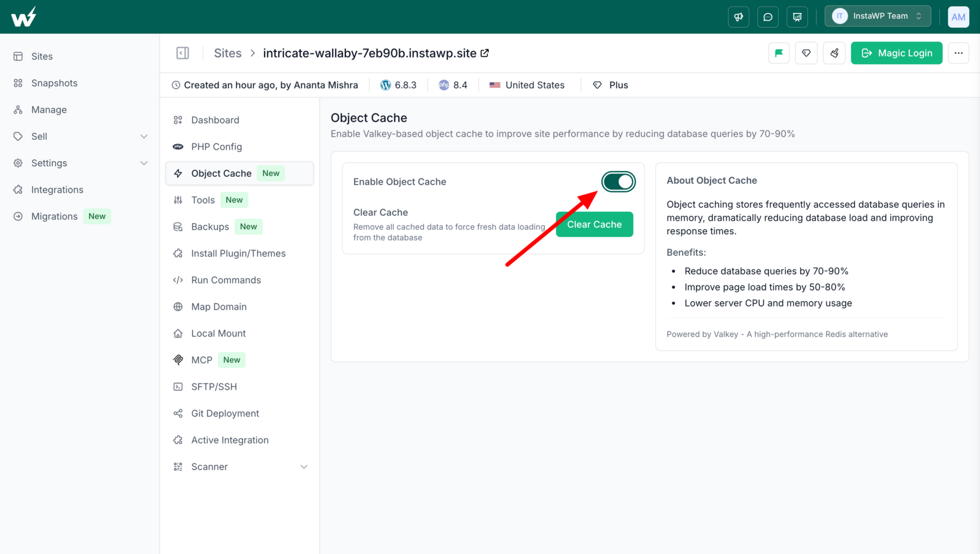Click the Sites breadcrumb link
This screenshot has width=980, height=554.
228,53
